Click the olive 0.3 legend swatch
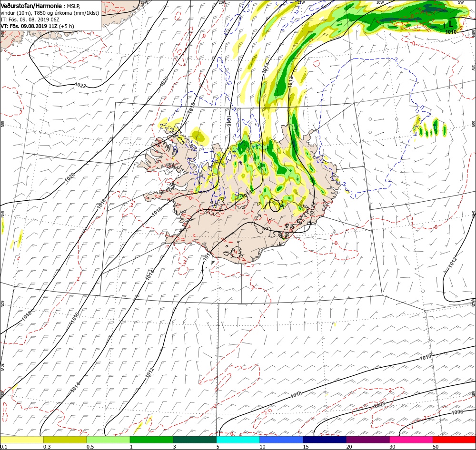The width and height of the screenshot is (476, 450). 65,440
